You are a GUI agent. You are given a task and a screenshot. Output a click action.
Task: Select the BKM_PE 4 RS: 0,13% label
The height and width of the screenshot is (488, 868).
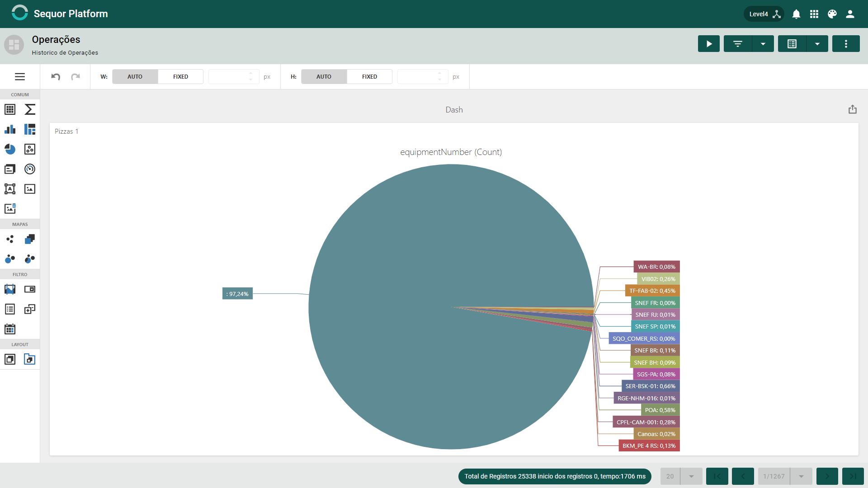pyautogui.click(x=649, y=446)
